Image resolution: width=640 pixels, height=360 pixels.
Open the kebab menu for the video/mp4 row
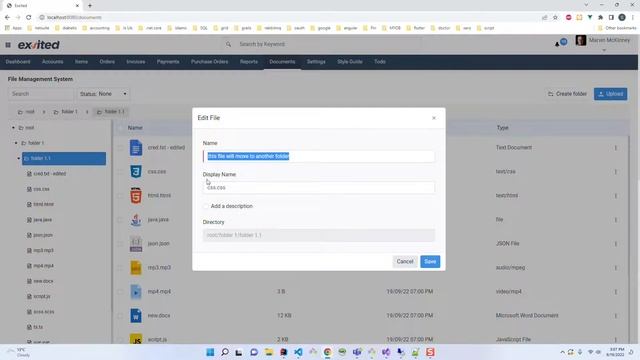(x=616, y=292)
